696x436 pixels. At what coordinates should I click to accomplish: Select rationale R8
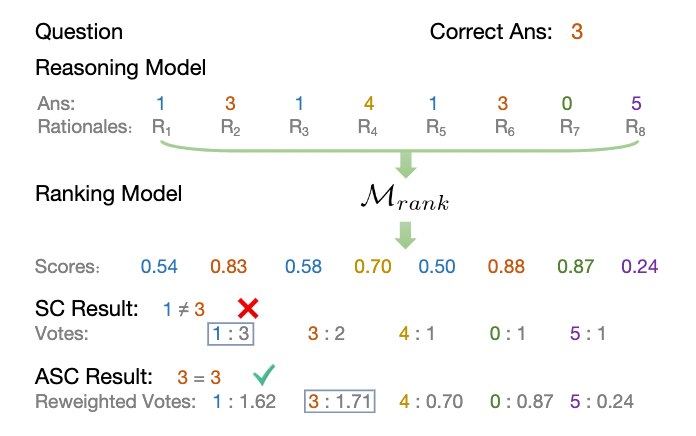click(636, 127)
